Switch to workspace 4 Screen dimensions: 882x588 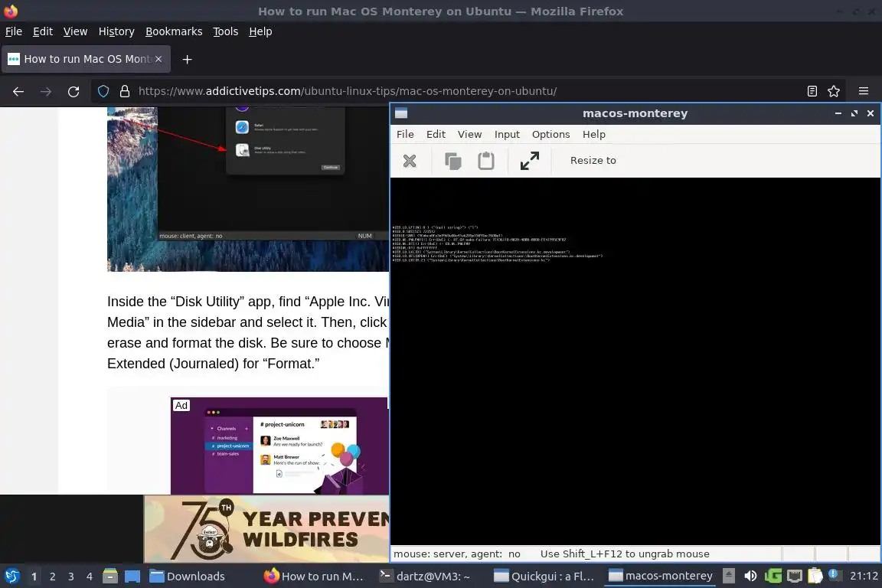pyautogui.click(x=90, y=577)
